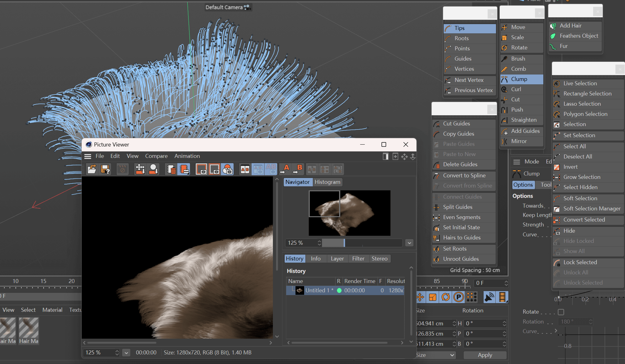Click the Save image icon in Picture Viewer

pos(105,169)
